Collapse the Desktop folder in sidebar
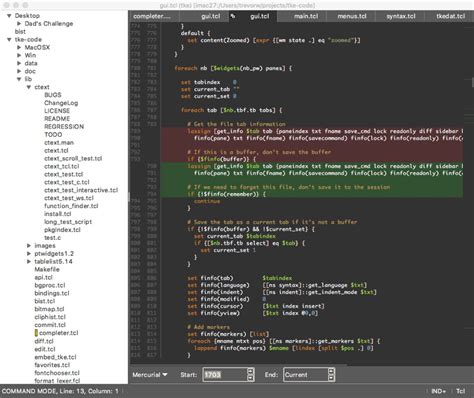The width and height of the screenshot is (474, 398). [x=9, y=16]
